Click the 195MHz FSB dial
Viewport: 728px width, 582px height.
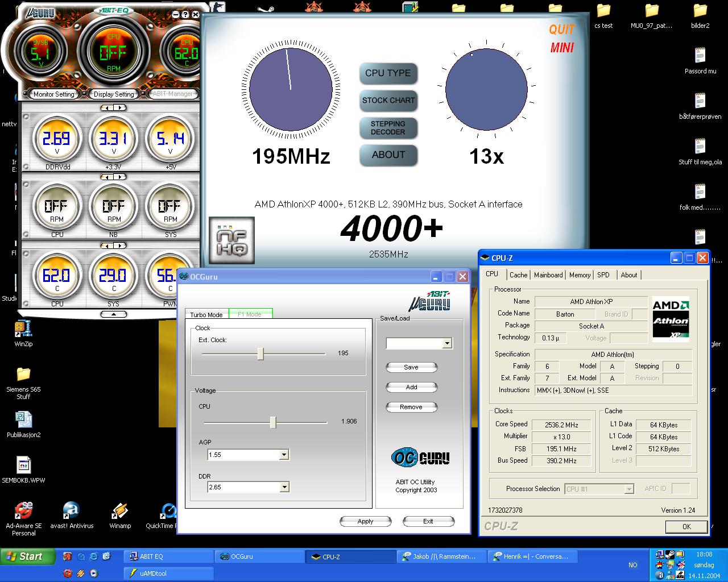coord(291,89)
